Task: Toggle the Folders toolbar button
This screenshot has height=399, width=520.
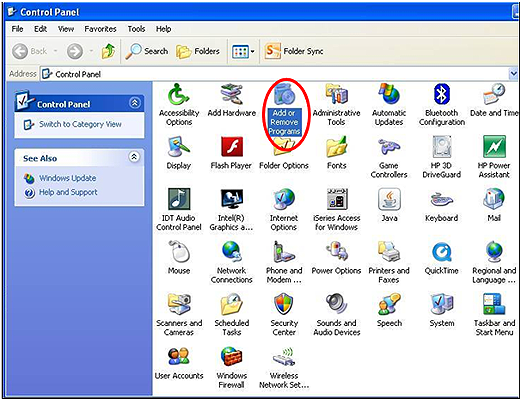Action: (x=198, y=51)
